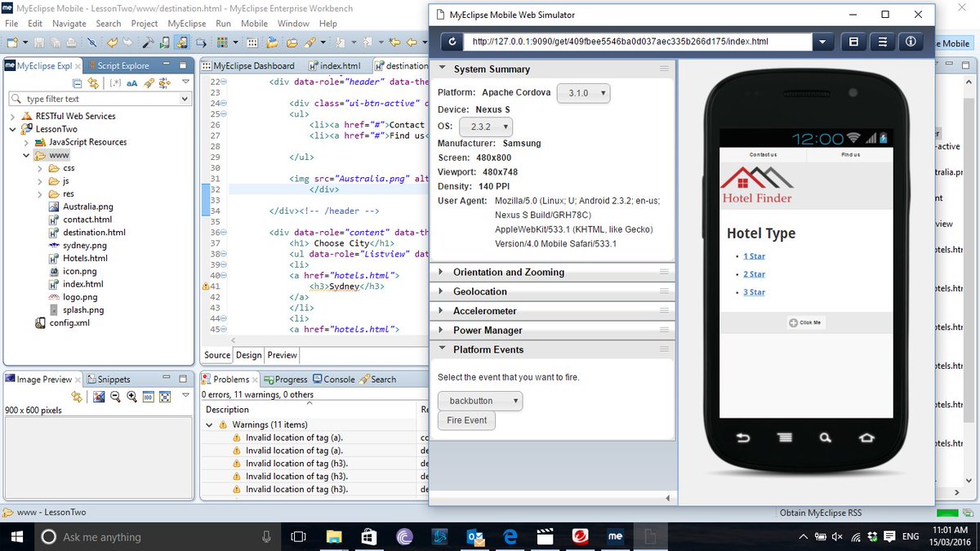980x551 pixels.
Task: Open the MyEclipse menu
Action: [x=187, y=24]
